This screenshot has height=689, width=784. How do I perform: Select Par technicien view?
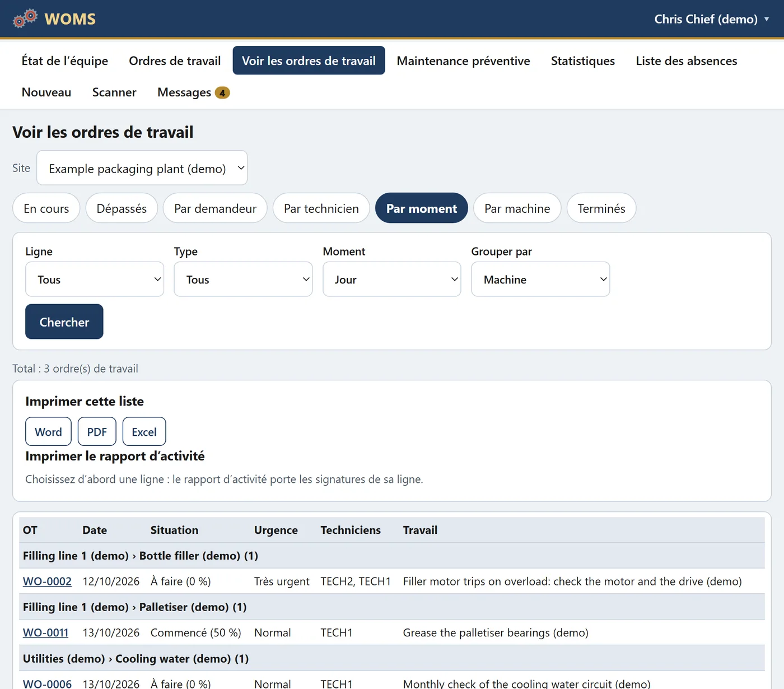tap(321, 208)
